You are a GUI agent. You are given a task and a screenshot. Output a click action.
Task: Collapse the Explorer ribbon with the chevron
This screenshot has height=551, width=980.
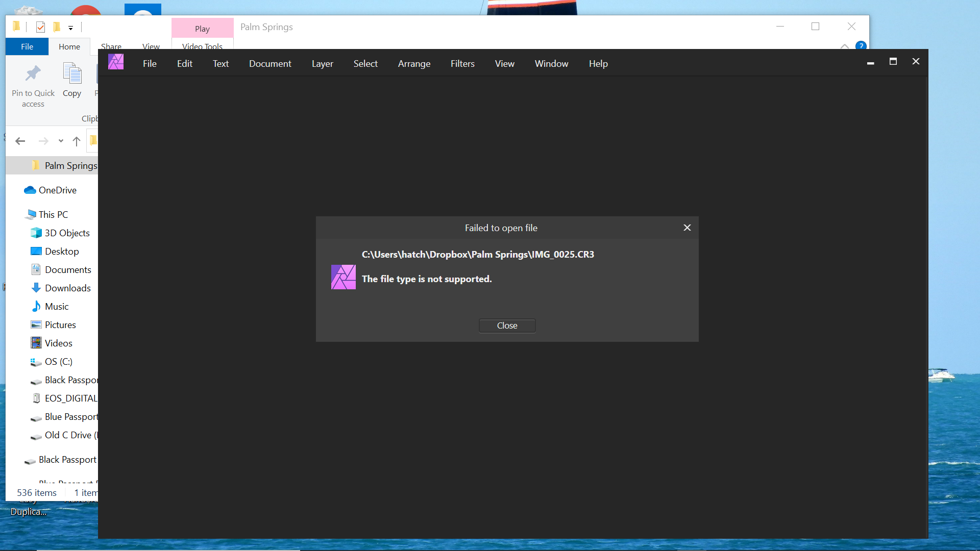tap(845, 46)
